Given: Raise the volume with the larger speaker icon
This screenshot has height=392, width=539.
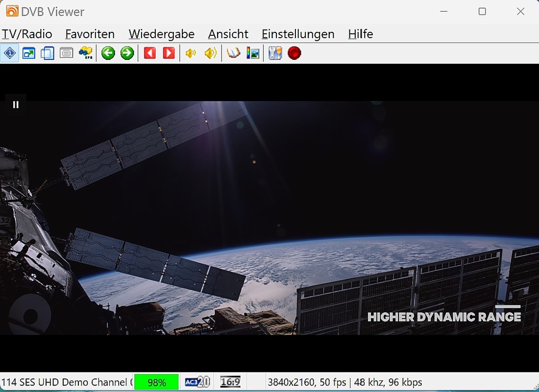Looking at the screenshot, I should coord(210,53).
